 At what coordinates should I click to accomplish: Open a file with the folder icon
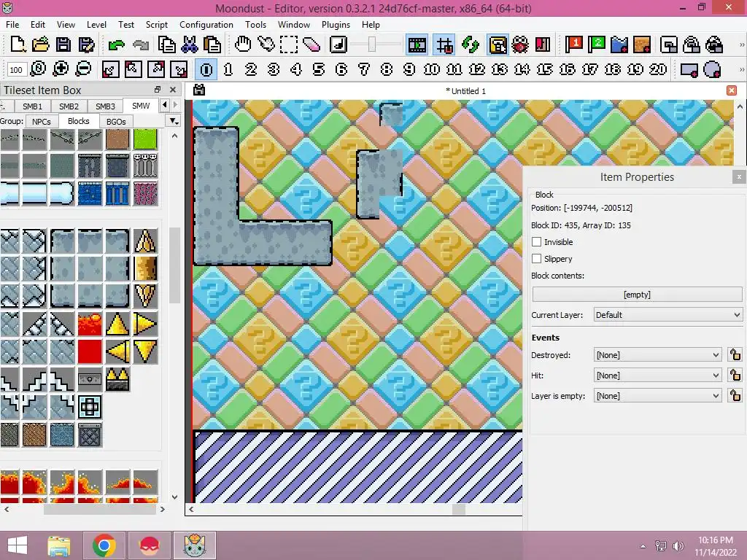coord(41,44)
